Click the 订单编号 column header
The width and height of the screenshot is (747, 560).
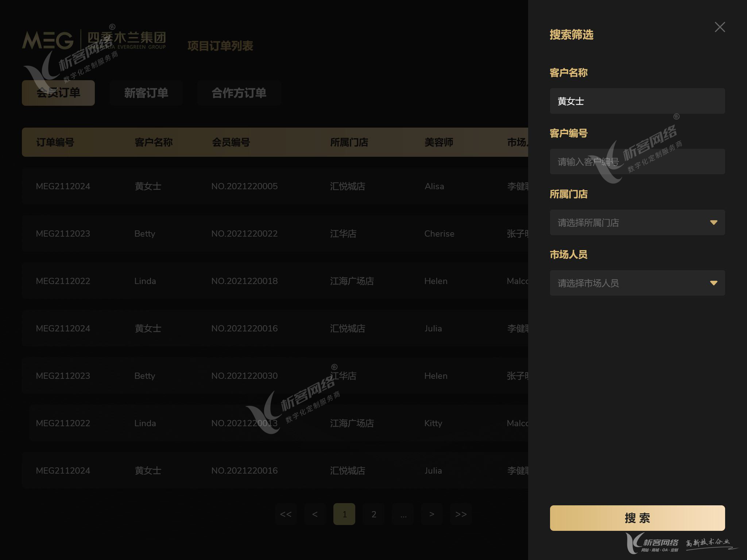click(x=55, y=142)
